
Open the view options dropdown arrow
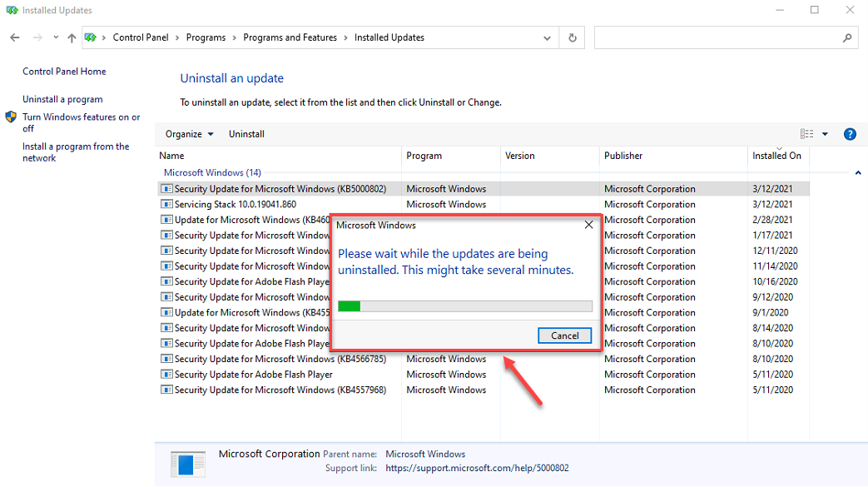(x=825, y=134)
